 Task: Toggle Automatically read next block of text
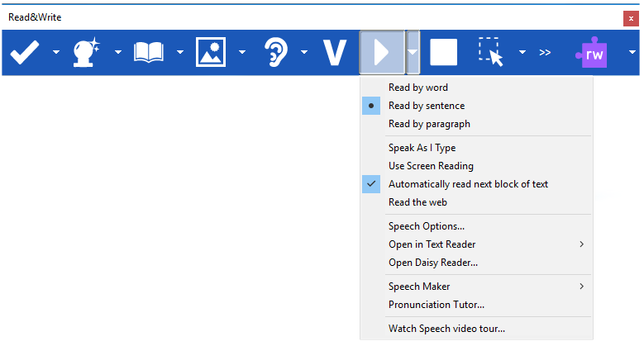(476, 184)
